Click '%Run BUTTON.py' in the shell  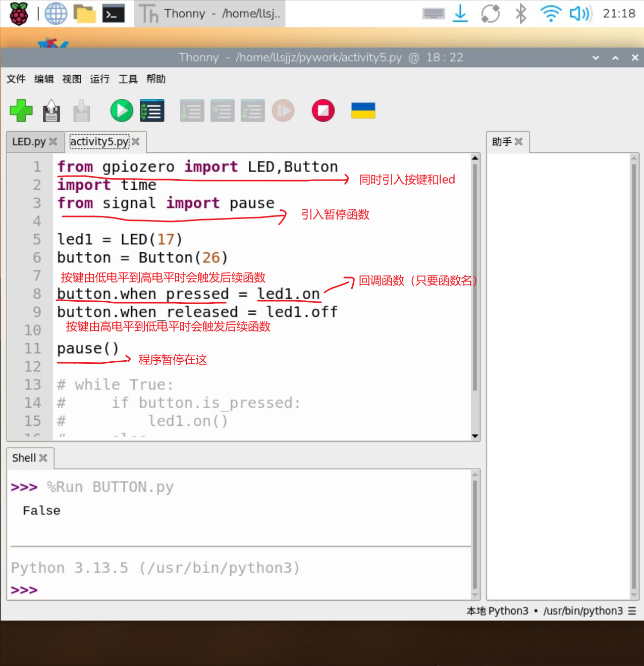[x=110, y=487]
